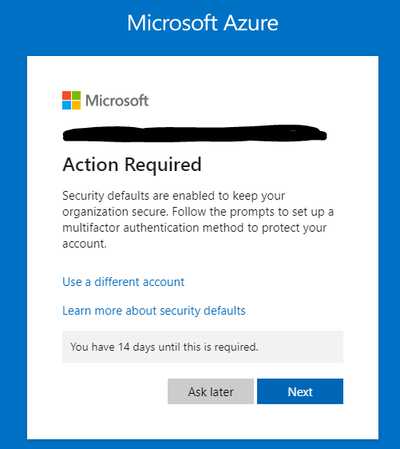Click the green square of the Microsoft logo
Screen dimensions: 400x449
76,95
